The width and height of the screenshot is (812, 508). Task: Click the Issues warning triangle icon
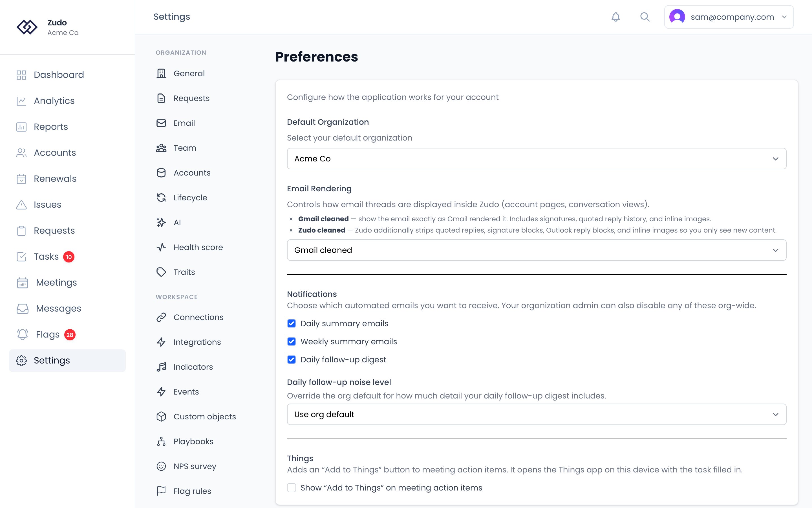point(21,205)
